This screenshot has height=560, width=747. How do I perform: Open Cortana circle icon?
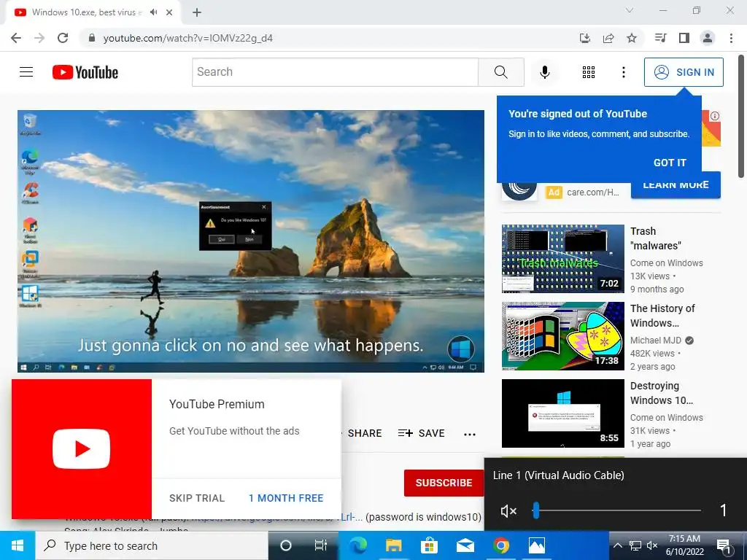pyautogui.click(x=285, y=545)
